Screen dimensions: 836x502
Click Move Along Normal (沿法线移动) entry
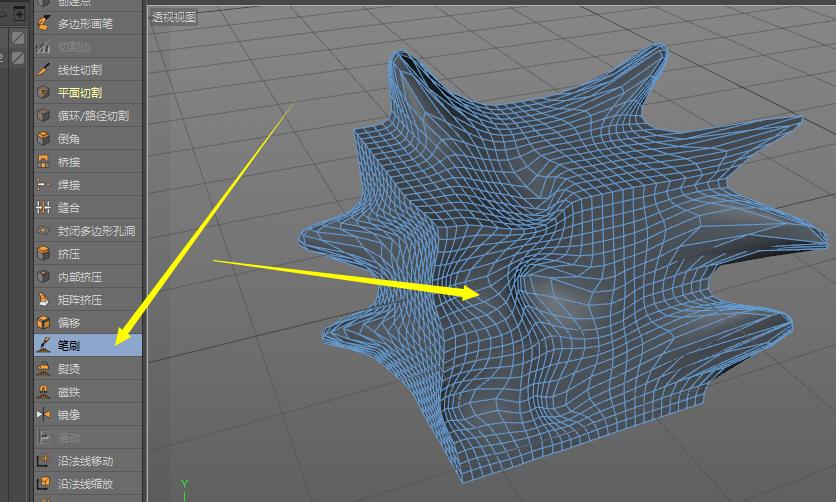coord(85,461)
